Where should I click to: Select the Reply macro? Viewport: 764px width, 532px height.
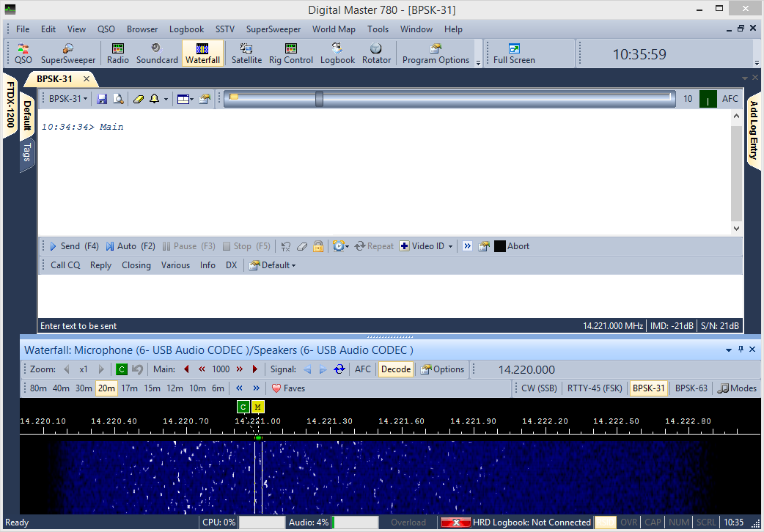pos(101,265)
